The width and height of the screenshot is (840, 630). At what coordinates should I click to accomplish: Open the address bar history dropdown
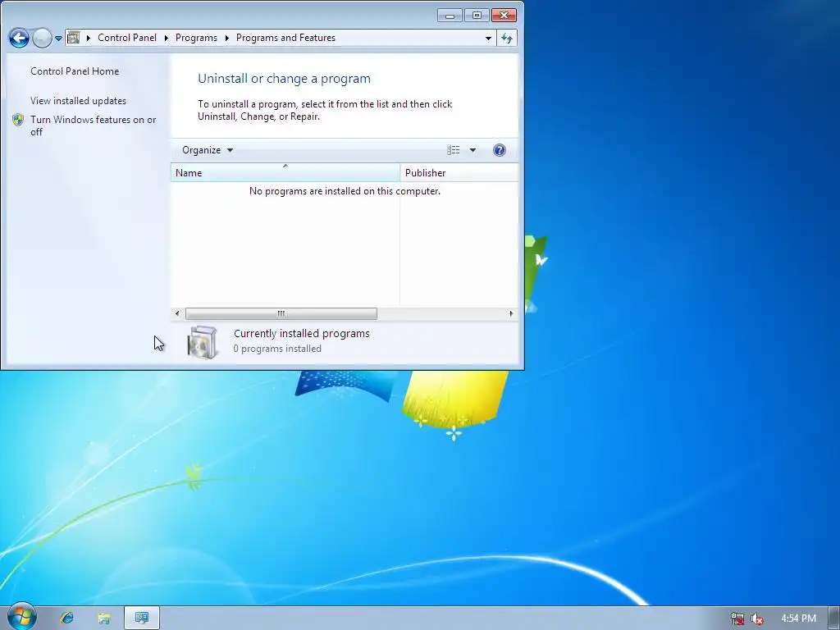click(x=488, y=38)
